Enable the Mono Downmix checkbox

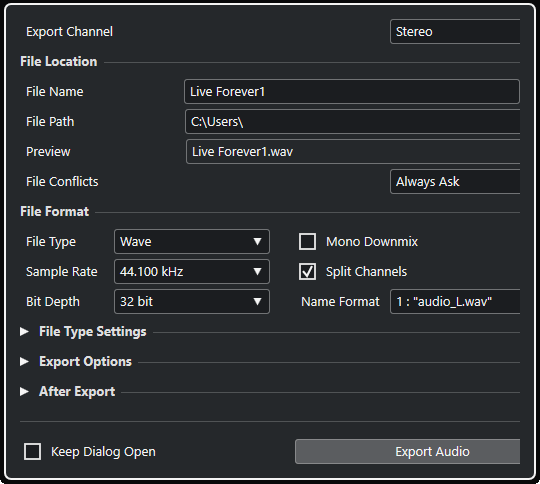tap(307, 241)
